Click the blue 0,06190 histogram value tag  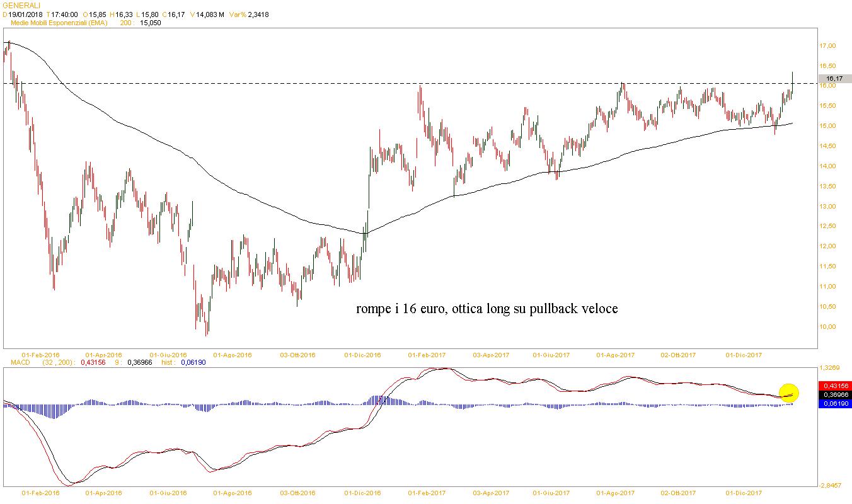(834, 403)
